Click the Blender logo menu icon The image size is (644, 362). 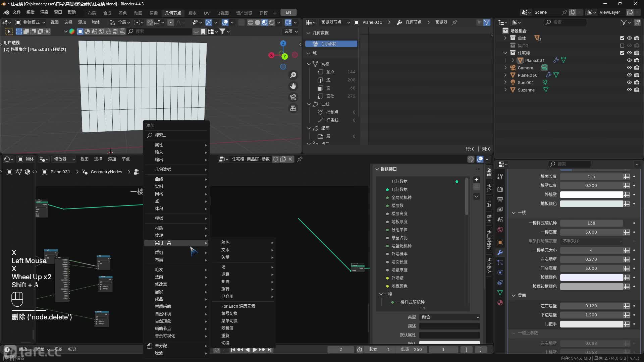[6, 12]
